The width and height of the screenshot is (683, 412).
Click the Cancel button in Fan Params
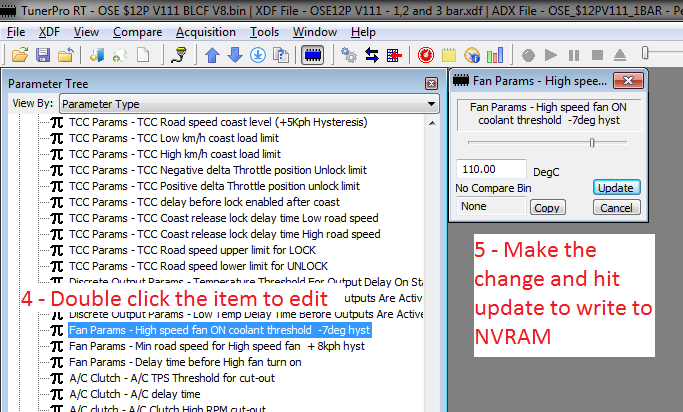[x=616, y=208]
